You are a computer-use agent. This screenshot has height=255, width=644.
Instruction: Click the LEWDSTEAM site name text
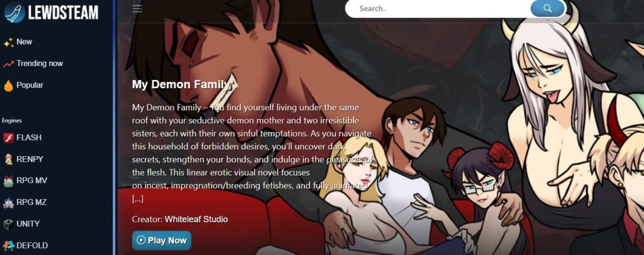(64, 13)
